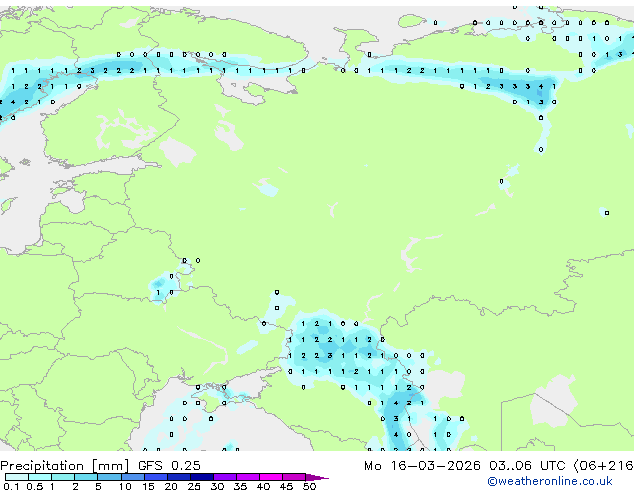Image resolution: width=634 pixels, height=490 pixels.
Task: Click the "50" legend scale label
Action: pos(309,486)
